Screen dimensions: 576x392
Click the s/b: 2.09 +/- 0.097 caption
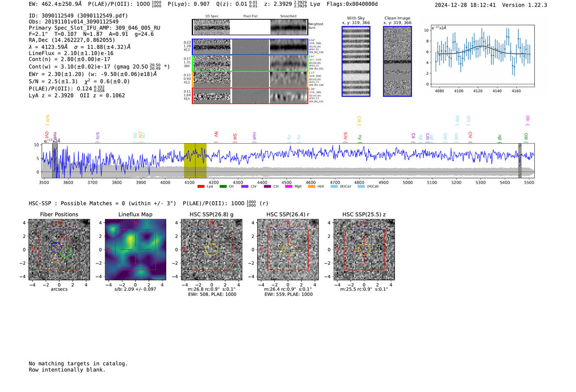point(135,289)
